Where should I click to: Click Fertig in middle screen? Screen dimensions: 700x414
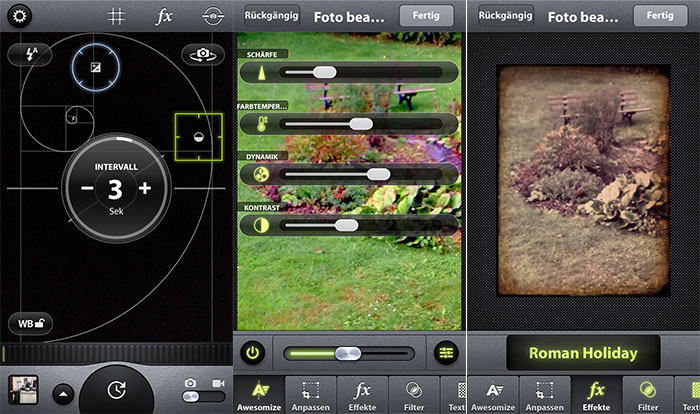(426, 16)
